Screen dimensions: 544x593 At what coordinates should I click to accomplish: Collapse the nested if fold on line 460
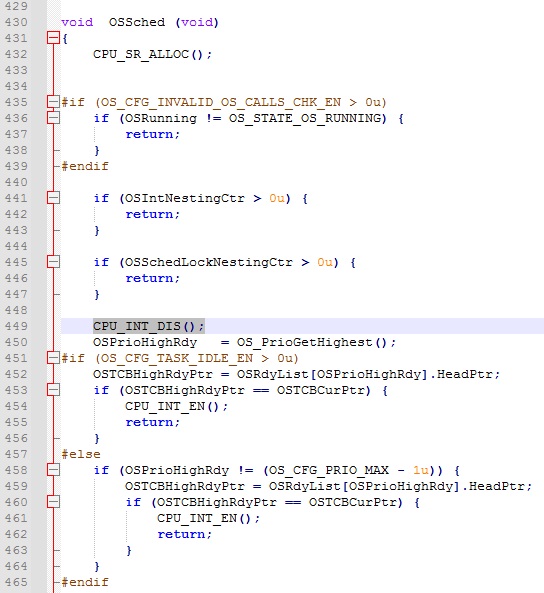[x=53, y=502]
